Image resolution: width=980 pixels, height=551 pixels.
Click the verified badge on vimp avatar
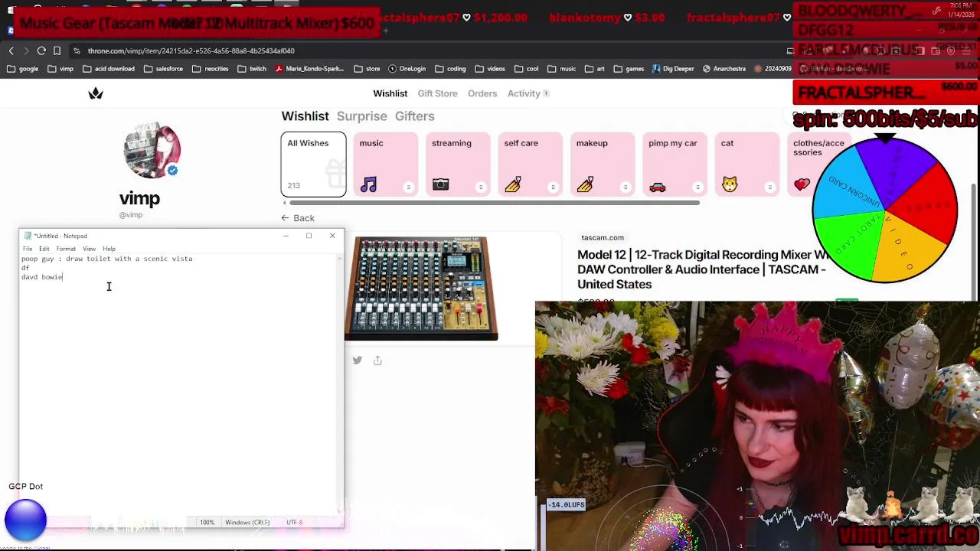point(172,171)
